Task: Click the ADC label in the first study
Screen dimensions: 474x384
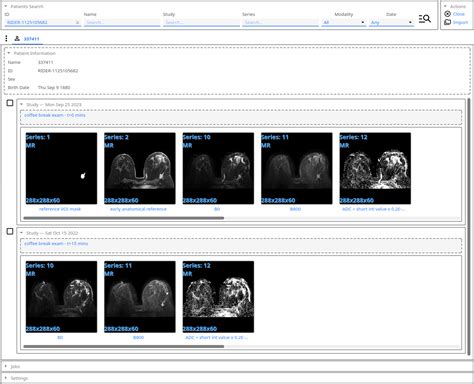Action: pos(373,209)
